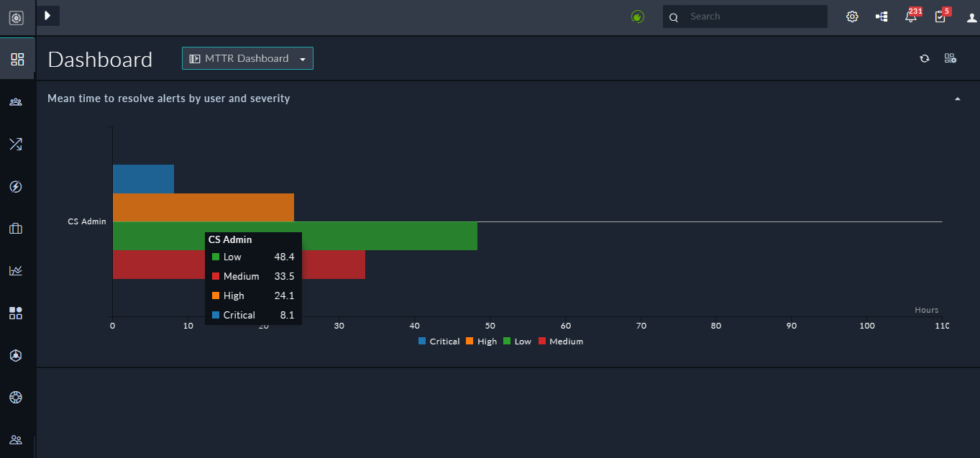Viewport: 980px width, 458px height.
Task: Collapse the mean time to resolve widget
Action: pos(957,97)
